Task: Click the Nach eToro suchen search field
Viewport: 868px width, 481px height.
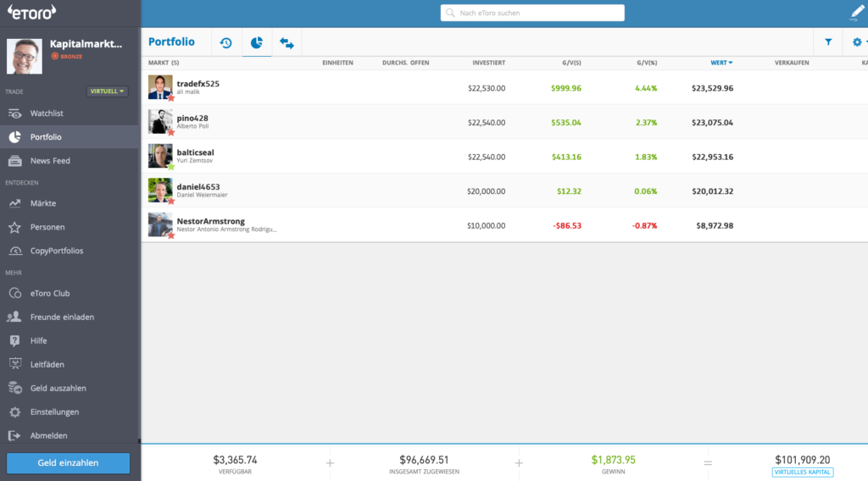Action: point(532,13)
